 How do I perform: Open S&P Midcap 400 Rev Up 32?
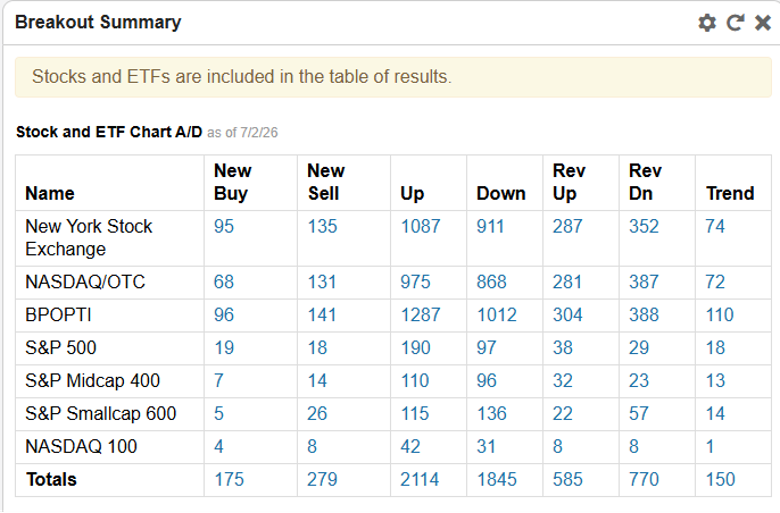563,381
